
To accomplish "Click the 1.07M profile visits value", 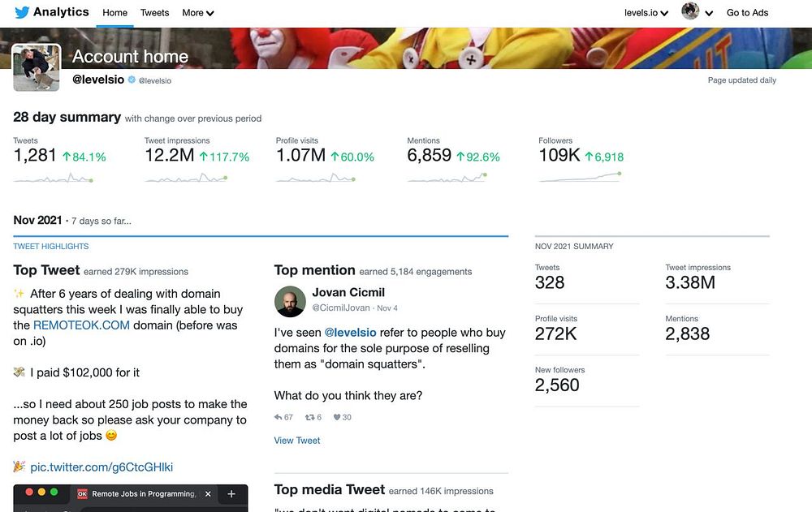I will tap(301, 155).
